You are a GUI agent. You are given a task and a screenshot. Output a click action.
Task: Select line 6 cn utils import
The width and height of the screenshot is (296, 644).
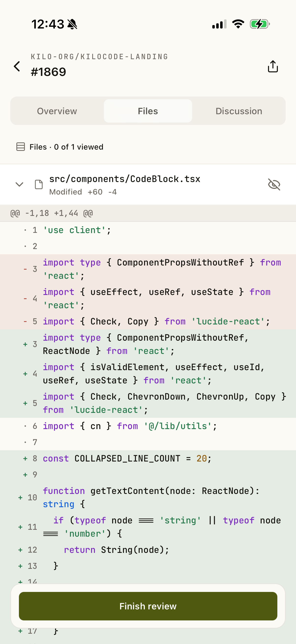point(148,426)
